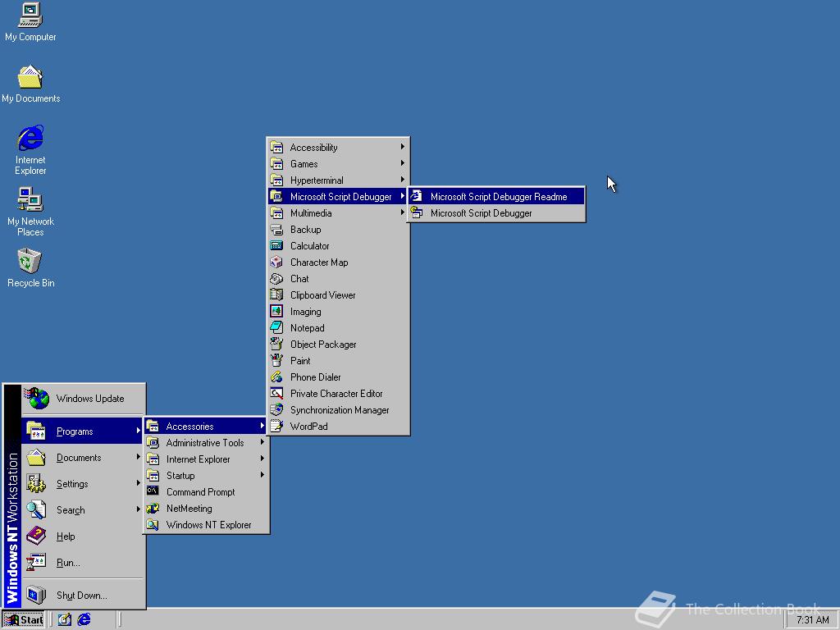Click the Settings gear icon

(36, 483)
